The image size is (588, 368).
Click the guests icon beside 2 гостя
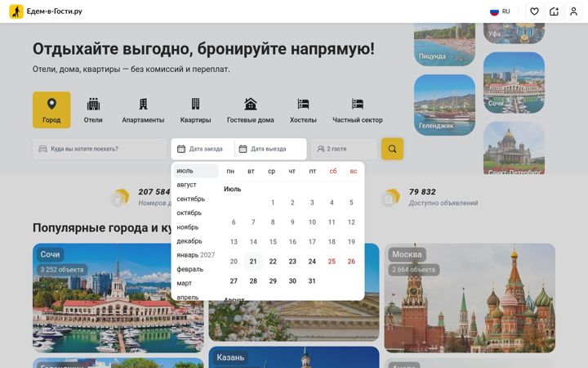point(321,149)
